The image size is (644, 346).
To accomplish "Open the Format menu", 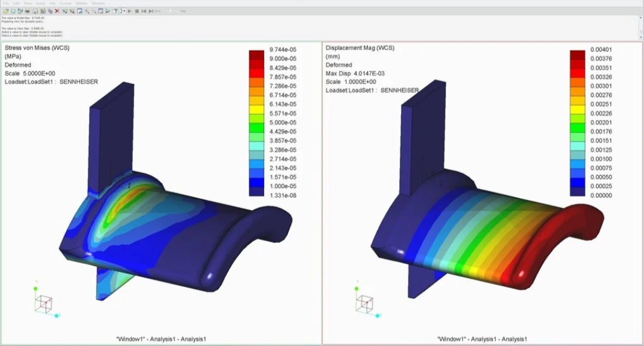I will [x=66, y=4].
